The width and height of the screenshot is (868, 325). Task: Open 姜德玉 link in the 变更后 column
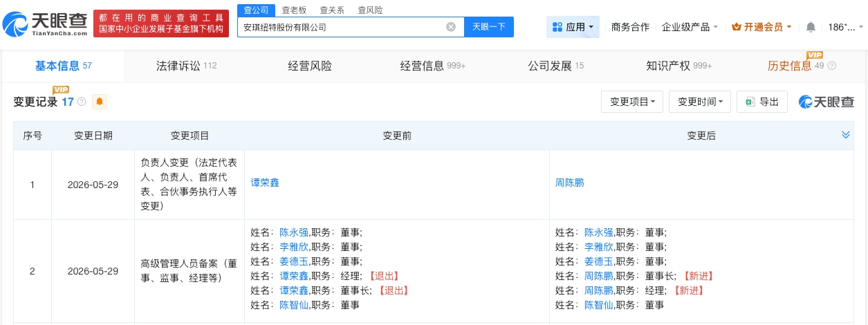[x=598, y=261]
